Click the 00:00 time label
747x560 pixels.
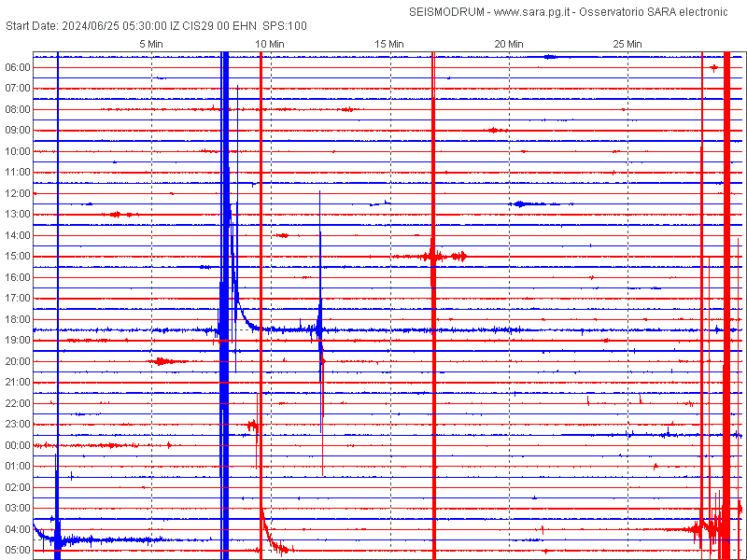(x=18, y=445)
